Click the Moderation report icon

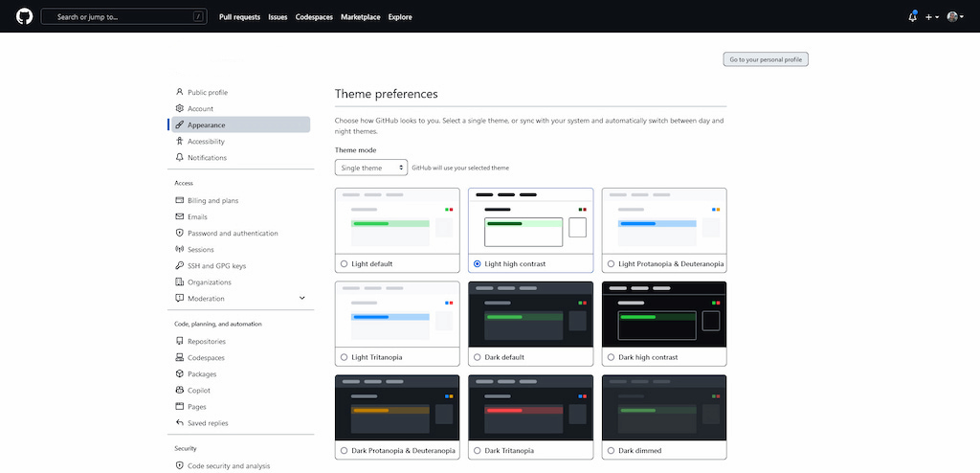[x=179, y=298]
